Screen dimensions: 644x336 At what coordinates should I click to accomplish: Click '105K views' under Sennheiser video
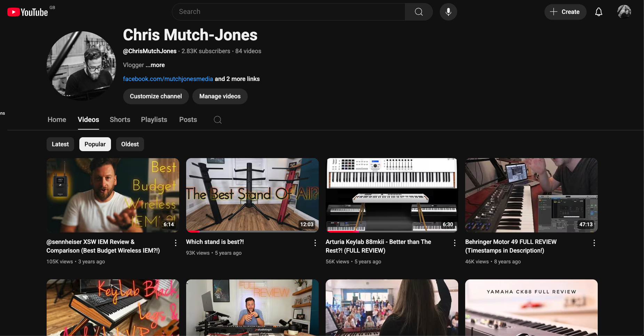pyautogui.click(x=60, y=262)
